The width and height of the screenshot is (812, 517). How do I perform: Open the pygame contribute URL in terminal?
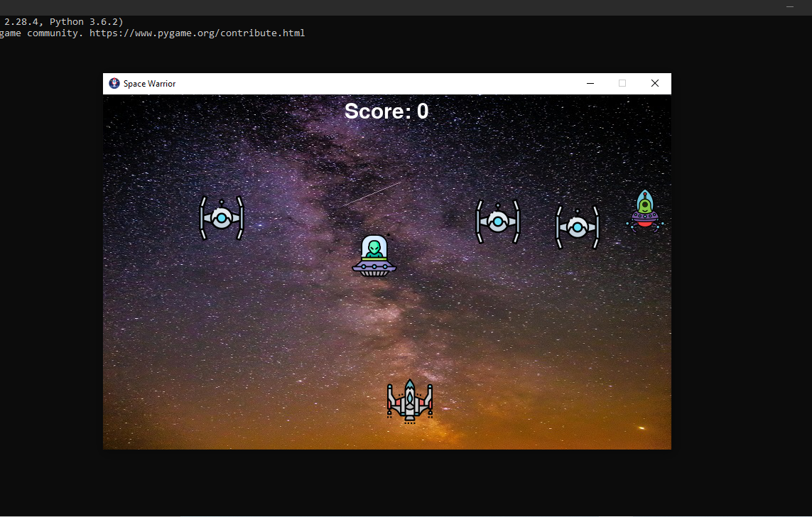tap(197, 33)
